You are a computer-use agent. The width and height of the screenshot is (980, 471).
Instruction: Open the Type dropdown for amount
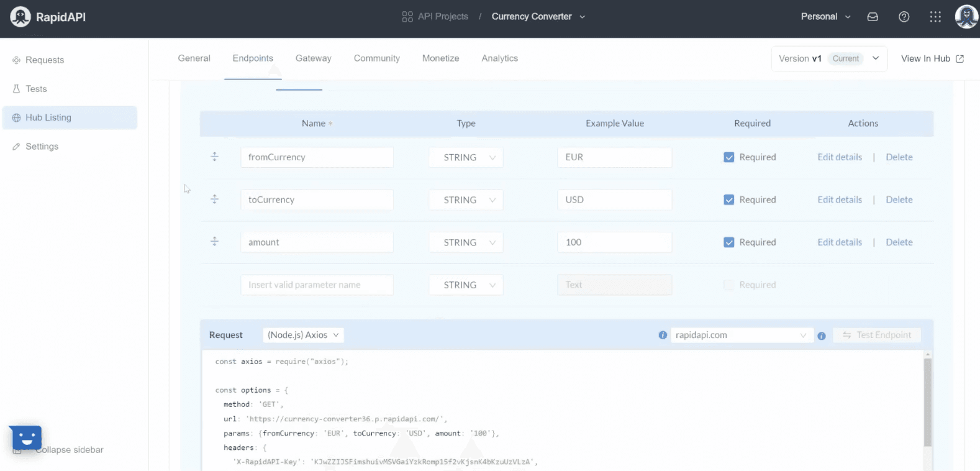click(466, 242)
